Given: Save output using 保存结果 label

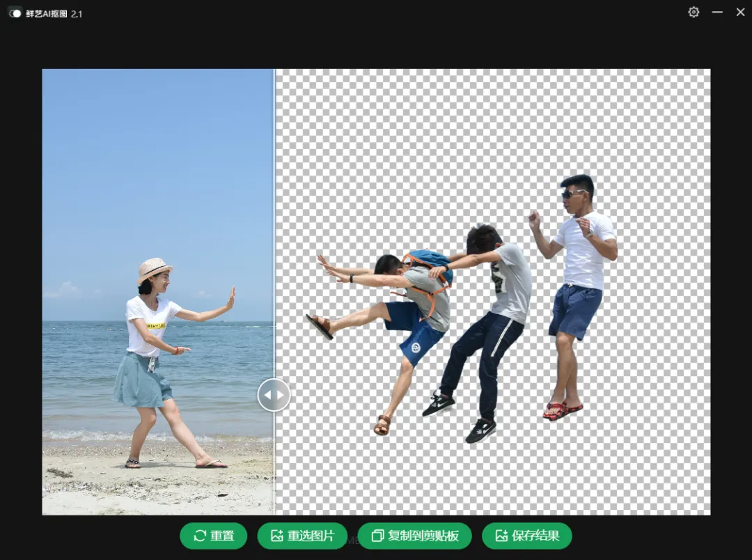Looking at the screenshot, I should (x=535, y=536).
